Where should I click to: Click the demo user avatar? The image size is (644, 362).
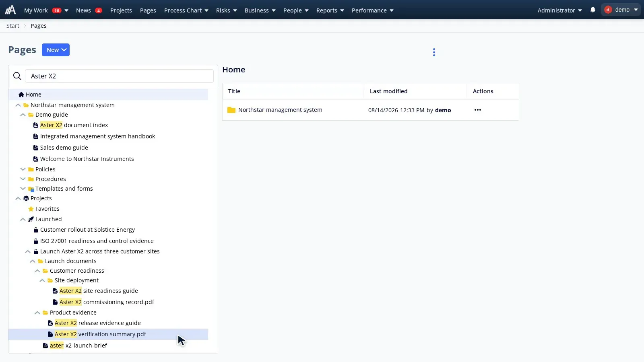coord(608,10)
